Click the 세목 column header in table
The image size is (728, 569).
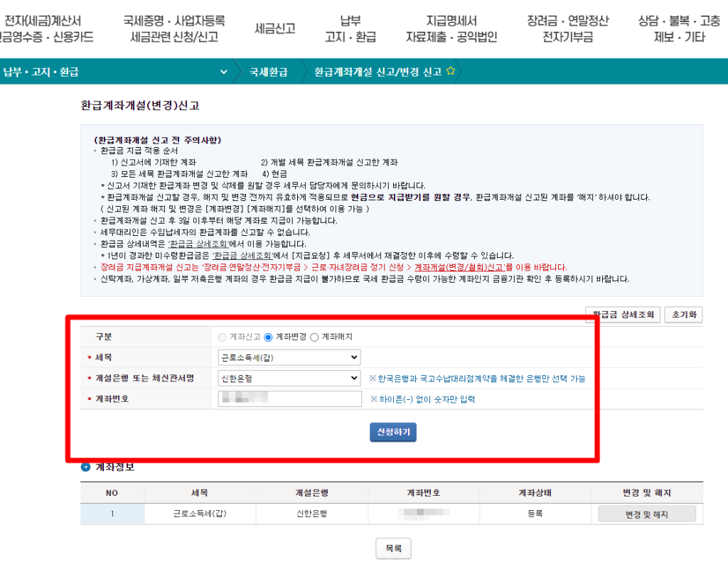point(200,493)
